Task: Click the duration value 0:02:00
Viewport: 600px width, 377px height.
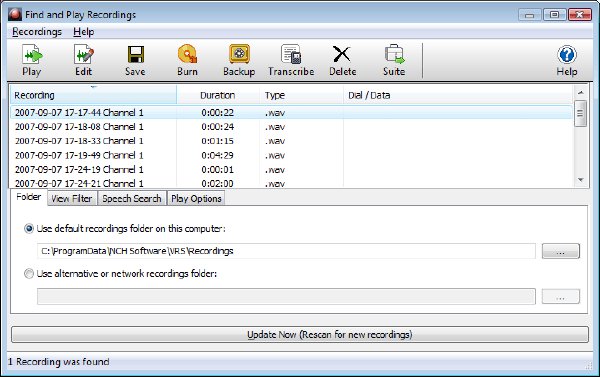Action: (217, 183)
